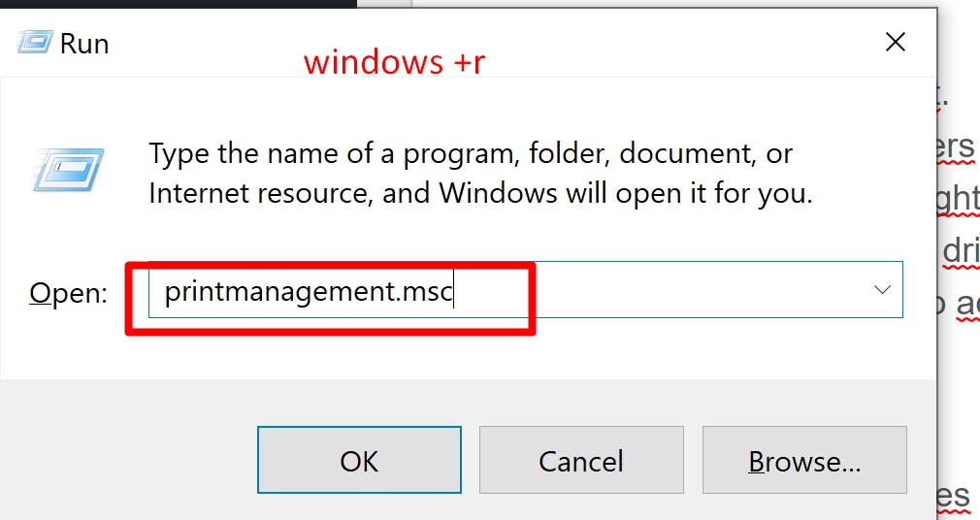Click the underlined "ers" text behind the dialog
Image resolution: width=980 pixels, height=520 pixels.
click(955, 146)
